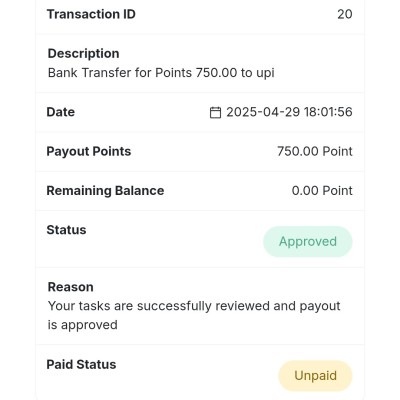This screenshot has height=400, width=400.
Task: Select the 0.00 Point balance value
Action: coord(322,191)
